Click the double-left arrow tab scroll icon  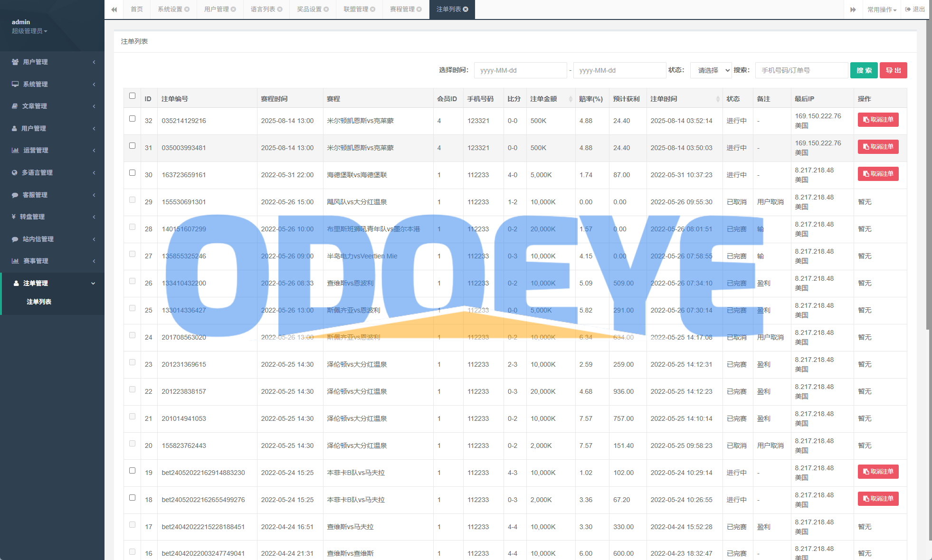(x=114, y=9)
